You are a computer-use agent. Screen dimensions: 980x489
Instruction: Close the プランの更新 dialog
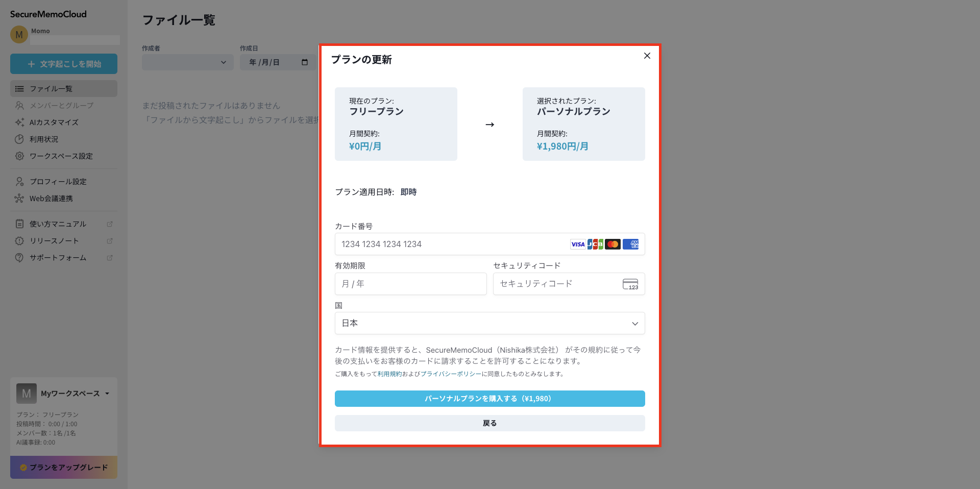coord(647,56)
